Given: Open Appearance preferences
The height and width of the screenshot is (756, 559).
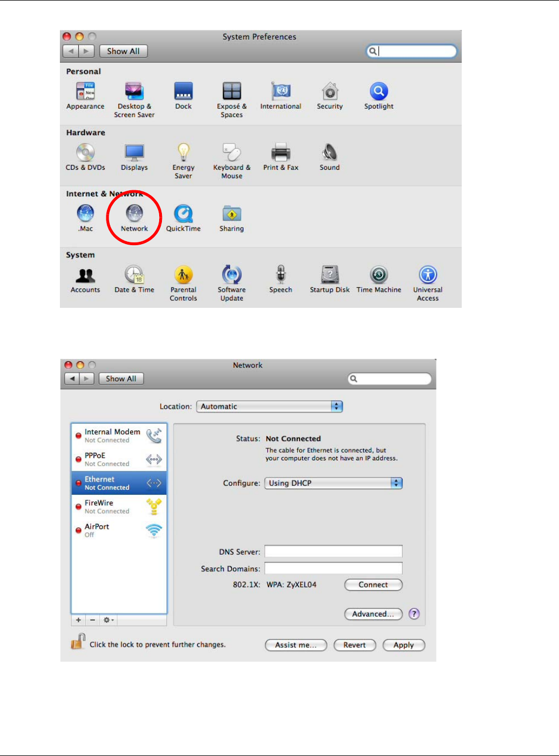Looking at the screenshot, I should click(x=85, y=95).
